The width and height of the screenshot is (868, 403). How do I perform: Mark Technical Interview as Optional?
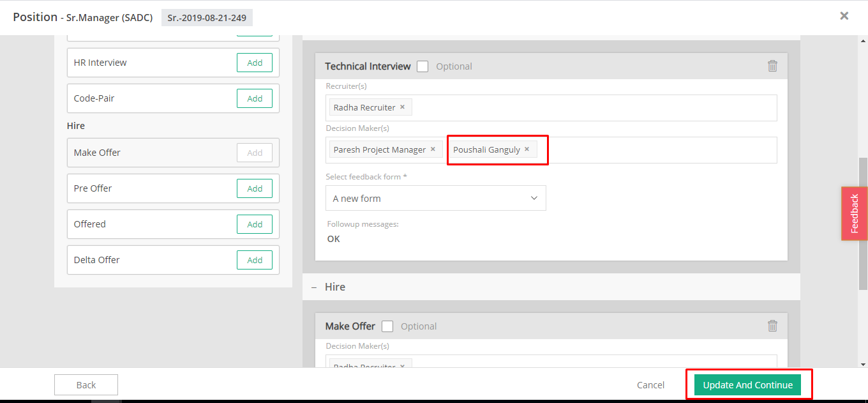click(423, 66)
